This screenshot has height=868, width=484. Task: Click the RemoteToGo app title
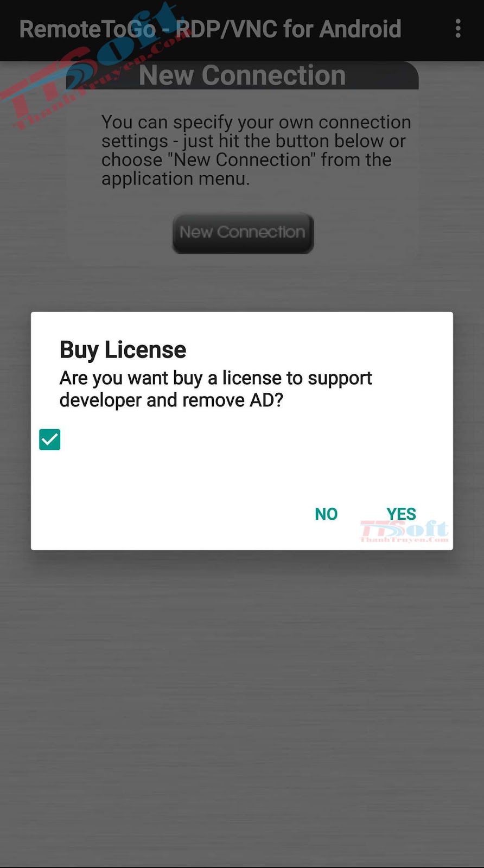pyautogui.click(x=210, y=29)
